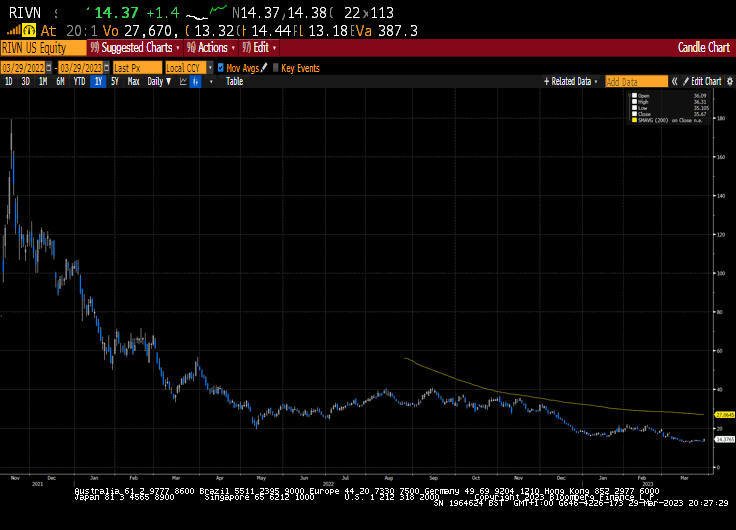Click the 180 y-axis label

point(721,118)
